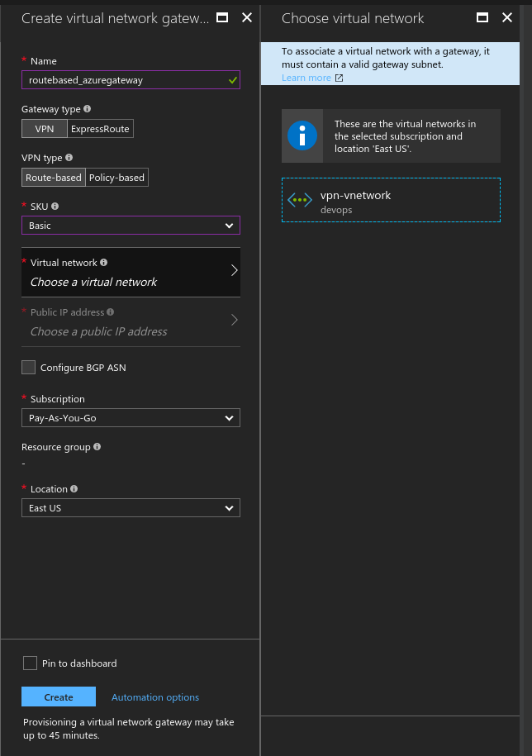The width and height of the screenshot is (532, 756).
Task: Expand the Choose a virtual network chevron
Action: point(235,270)
